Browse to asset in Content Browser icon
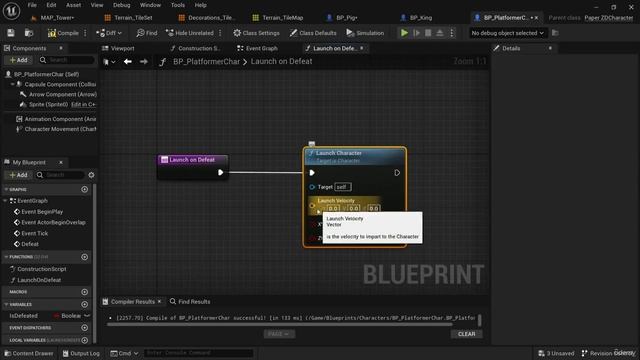Image resolution: width=640 pixels, height=360 pixels. [x=29, y=33]
